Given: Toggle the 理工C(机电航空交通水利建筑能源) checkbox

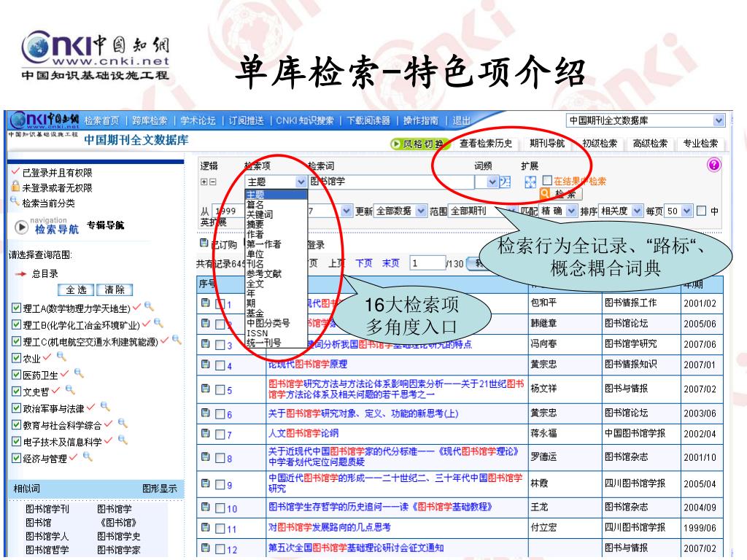Looking at the screenshot, I should 16,341.
